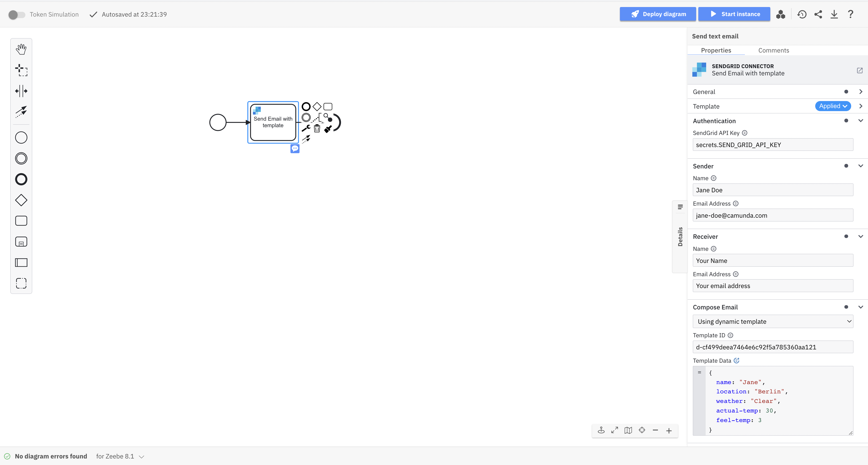Enable Token Simulation switch
868x465 pixels.
[17, 15]
